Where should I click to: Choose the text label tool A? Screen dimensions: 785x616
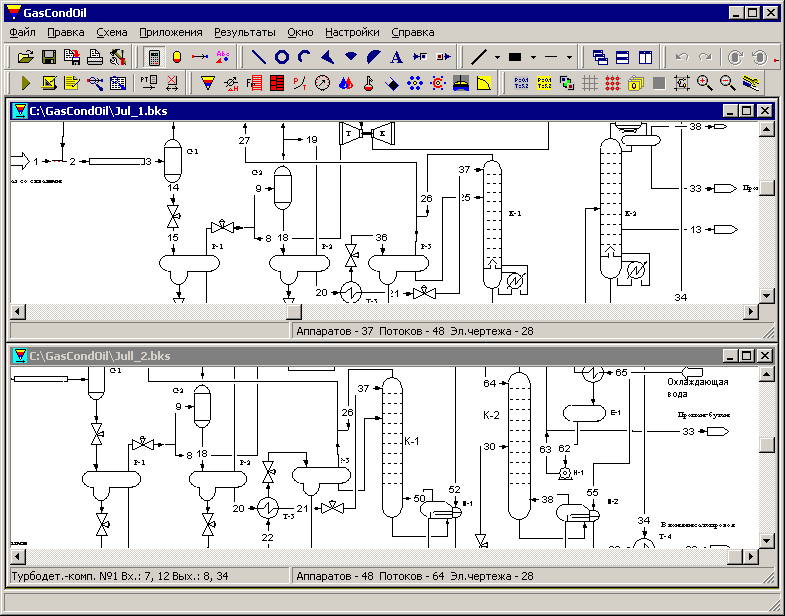point(397,57)
